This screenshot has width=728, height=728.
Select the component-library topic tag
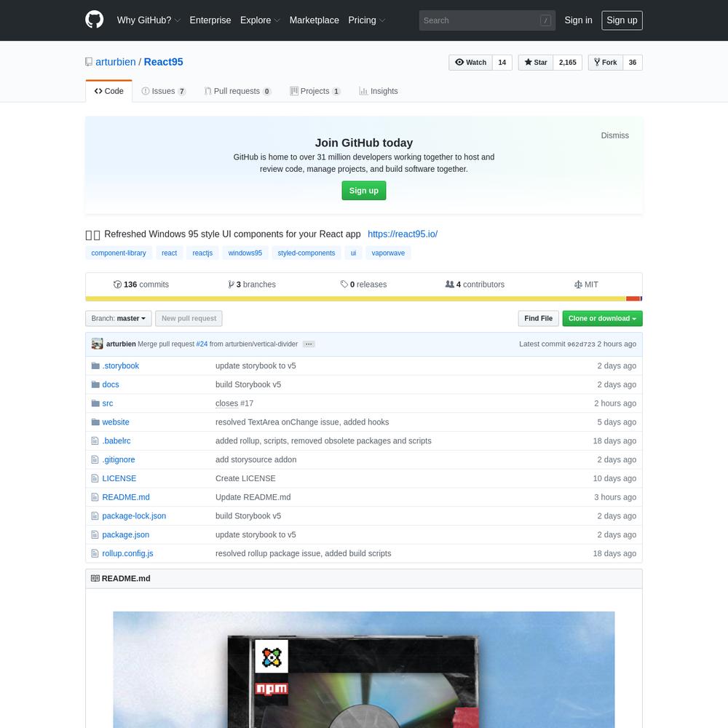click(119, 253)
